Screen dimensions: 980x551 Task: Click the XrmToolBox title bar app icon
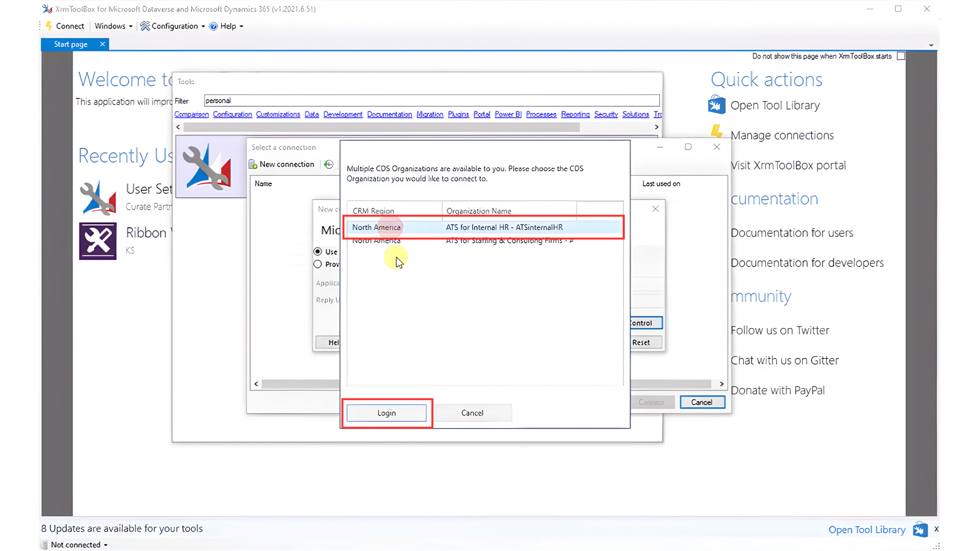tap(47, 9)
